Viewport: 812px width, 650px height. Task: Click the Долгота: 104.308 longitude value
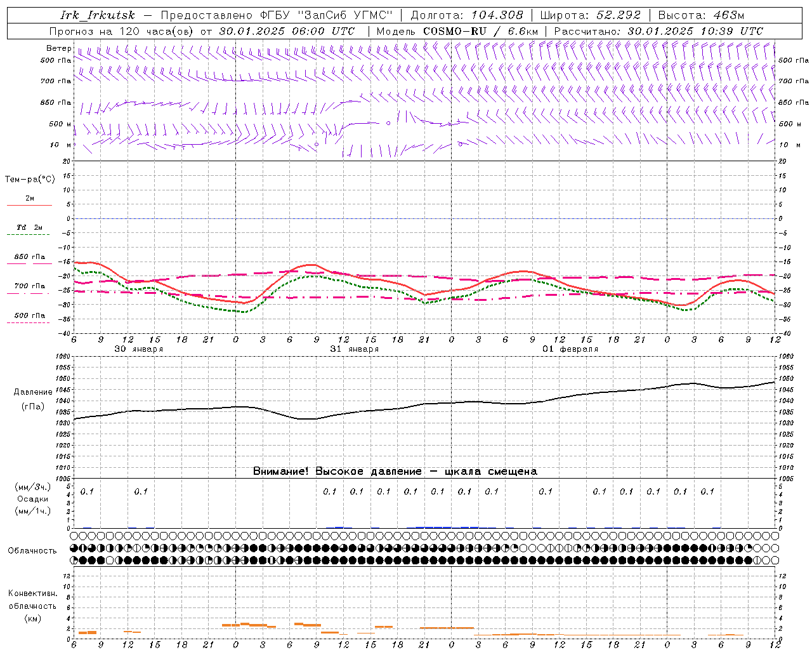tap(467, 15)
